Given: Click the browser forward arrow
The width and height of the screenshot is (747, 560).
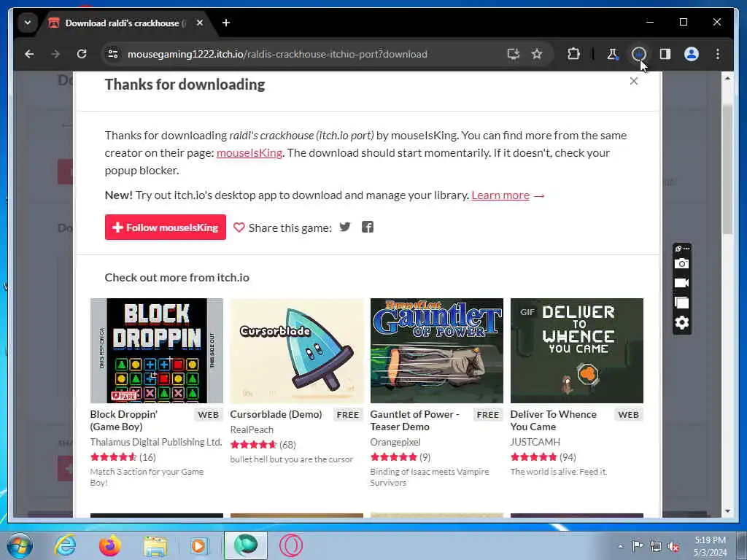Looking at the screenshot, I should tap(55, 54).
